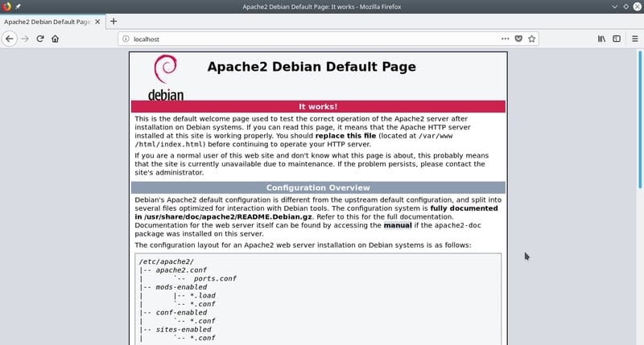Go back one page in Firefox
This screenshot has height=345, width=644.
(10, 39)
